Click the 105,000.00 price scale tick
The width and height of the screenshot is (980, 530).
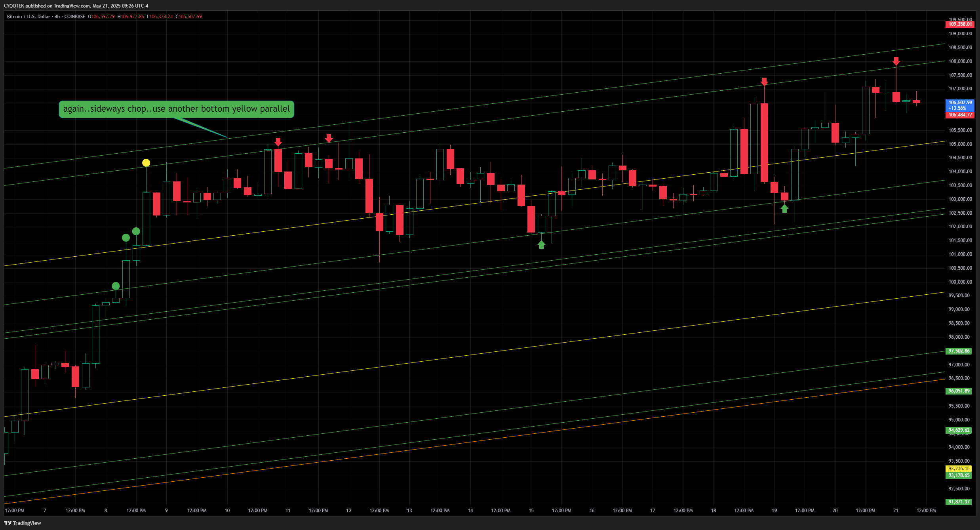point(960,144)
